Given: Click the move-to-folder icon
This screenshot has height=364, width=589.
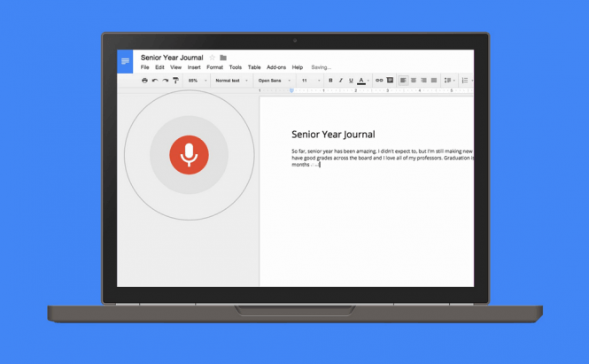Looking at the screenshot, I should coord(223,58).
